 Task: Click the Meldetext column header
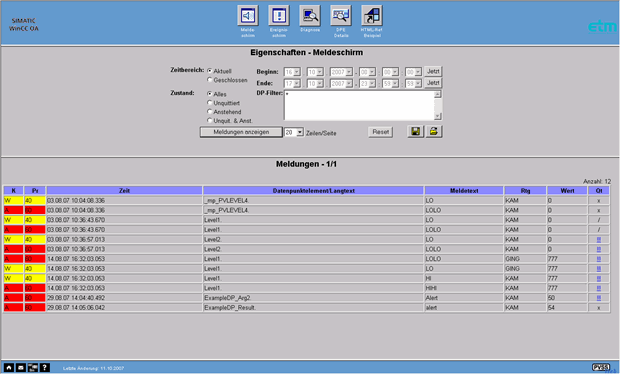pyautogui.click(x=464, y=191)
